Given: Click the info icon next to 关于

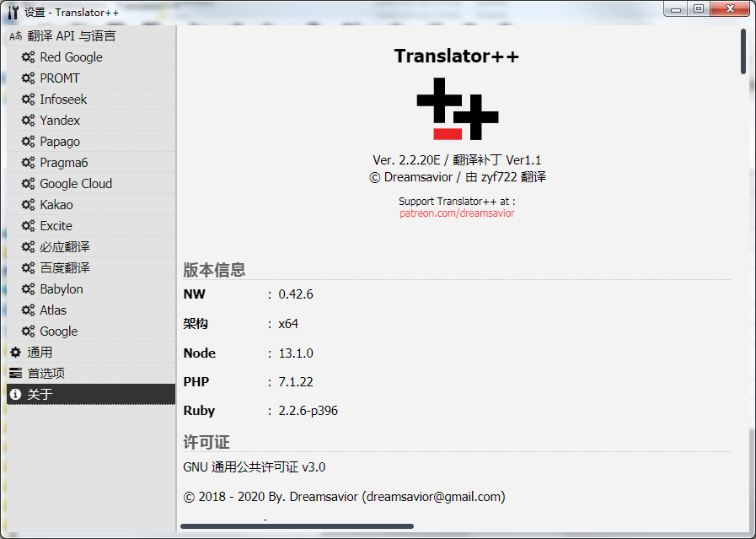Looking at the screenshot, I should click(15, 394).
